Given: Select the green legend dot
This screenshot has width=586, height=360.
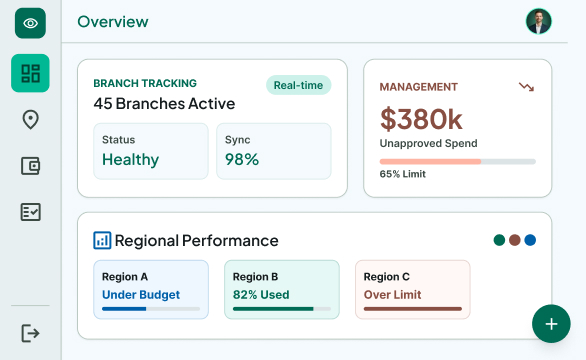Looking at the screenshot, I should [499, 240].
